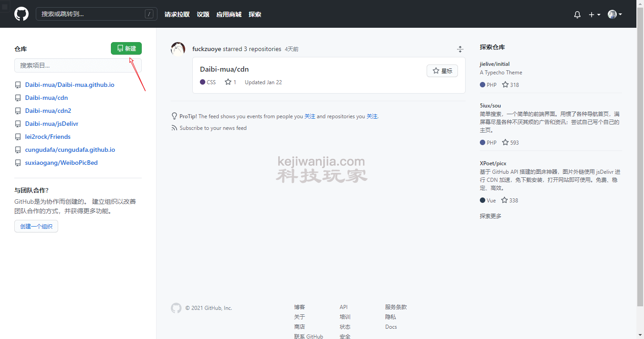Click the top search or jump-to field
Image resolution: width=644 pixels, height=339 pixels.
point(97,14)
